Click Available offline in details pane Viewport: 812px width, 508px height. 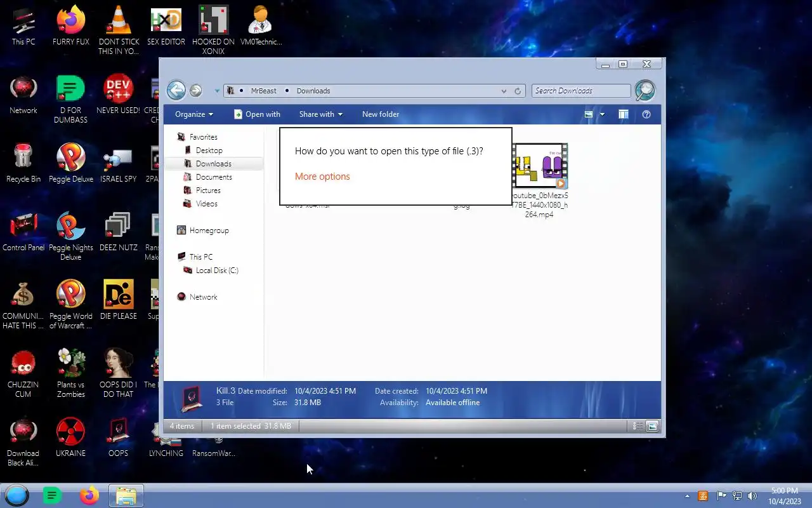[452, 403]
